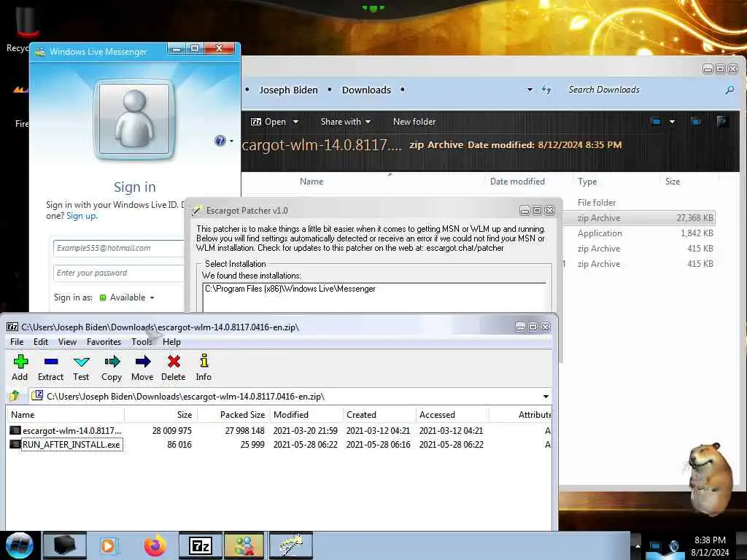Image resolution: width=747 pixels, height=560 pixels.
Task: Click the 7-Zip archive path field
Action: click(286, 396)
